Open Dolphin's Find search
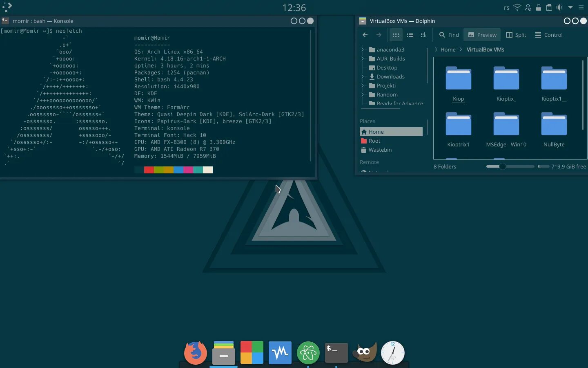The width and height of the screenshot is (588, 368). point(449,35)
